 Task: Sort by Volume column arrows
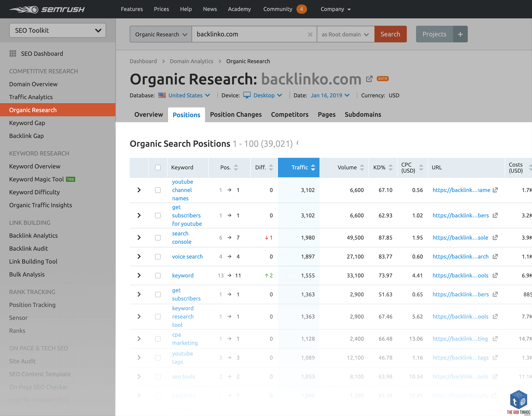click(x=362, y=167)
